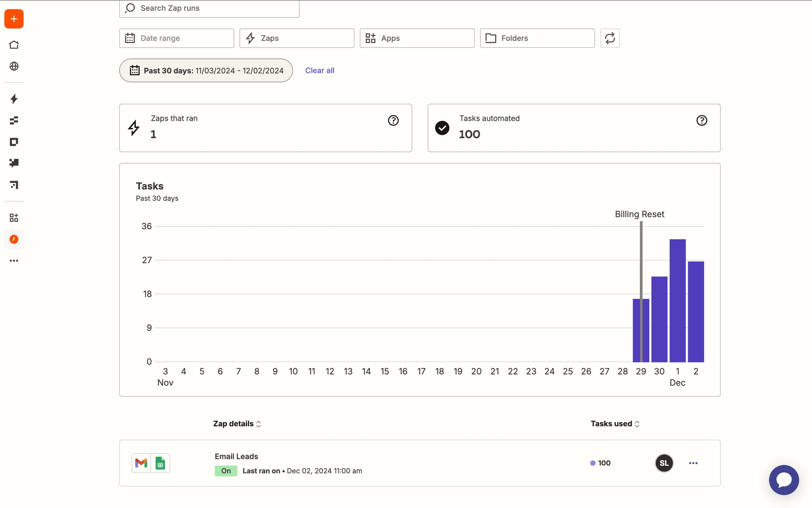This screenshot has width=812, height=508.
Task: Open the Tables icon in sidebar
Action: click(14, 121)
